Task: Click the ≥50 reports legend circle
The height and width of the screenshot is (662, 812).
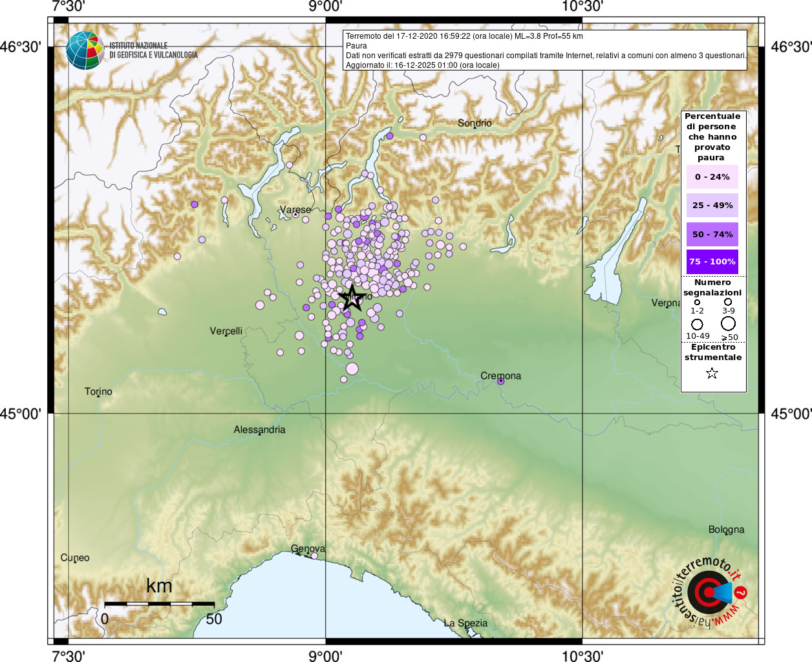Action: (x=728, y=324)
